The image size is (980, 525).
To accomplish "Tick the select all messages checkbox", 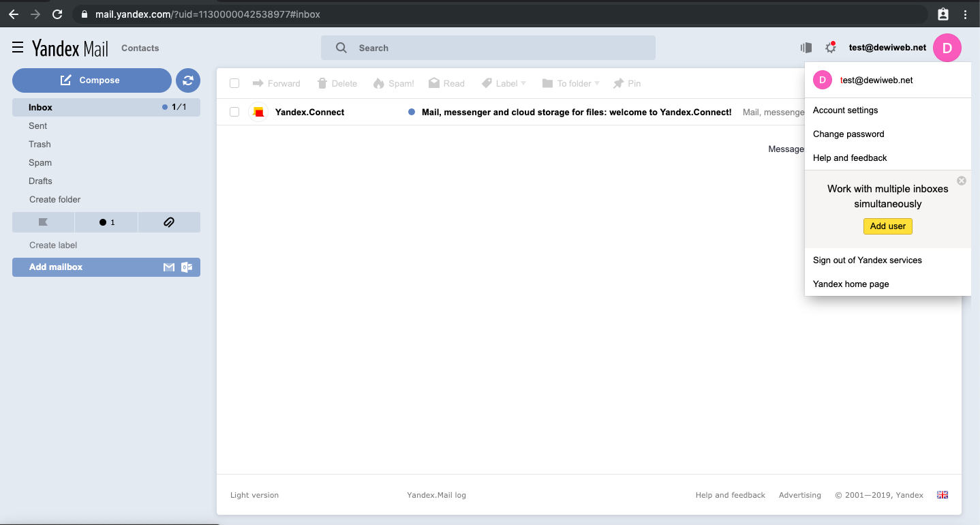I will pyautogui.click(x=234, y=83).
